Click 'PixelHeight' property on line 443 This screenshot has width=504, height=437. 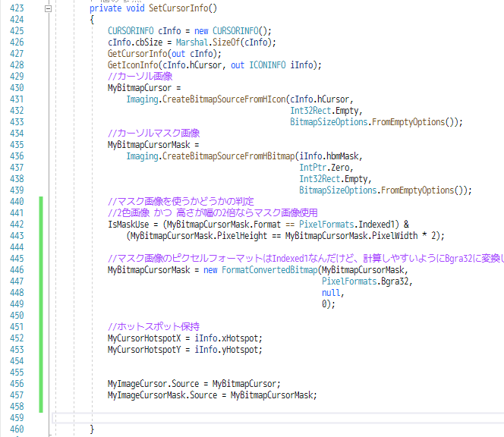point(242,236)
